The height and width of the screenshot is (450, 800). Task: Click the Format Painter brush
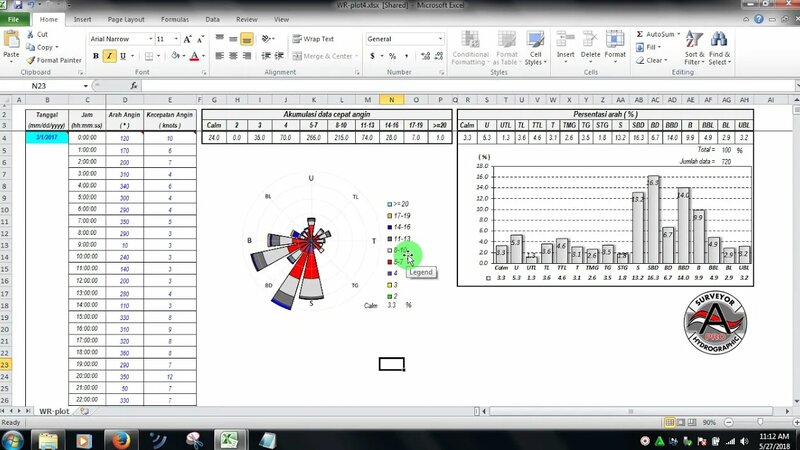31,60
